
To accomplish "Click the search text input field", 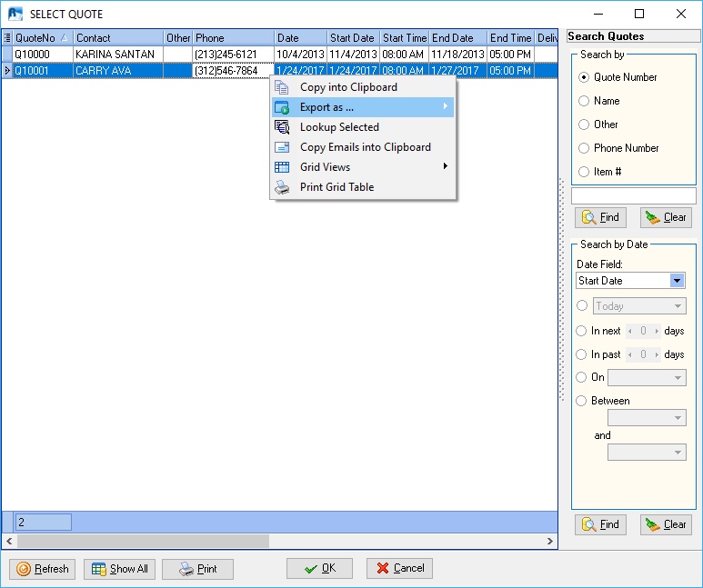I will pos(633,196).
